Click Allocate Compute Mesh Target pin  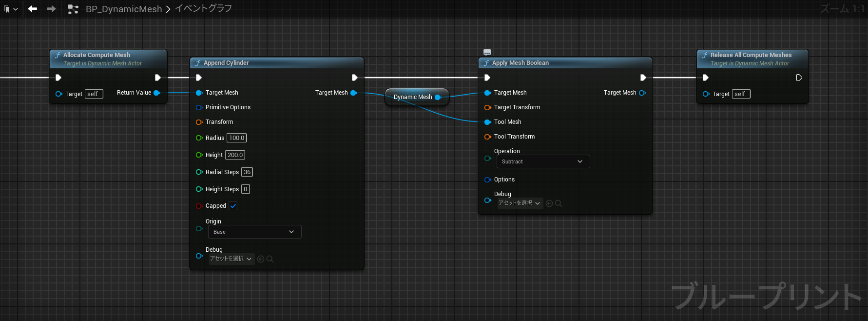coord(59,94)
